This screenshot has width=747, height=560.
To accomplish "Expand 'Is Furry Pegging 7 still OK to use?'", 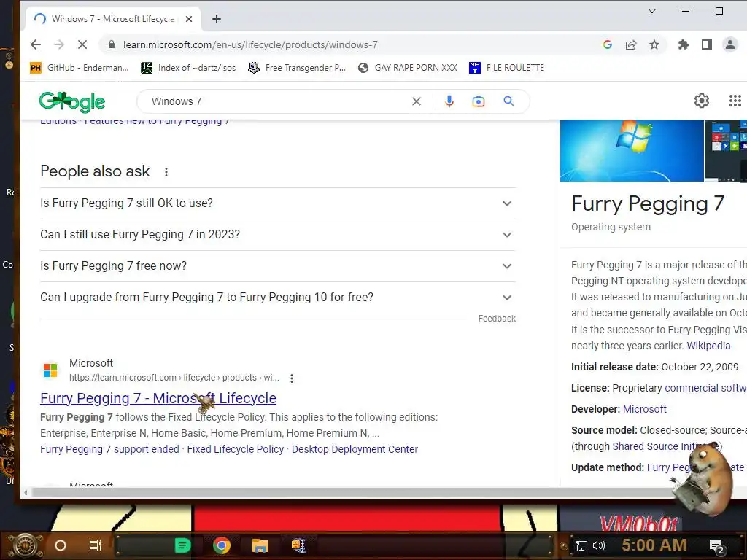I will pyautogui.click(x=278, y=203).
